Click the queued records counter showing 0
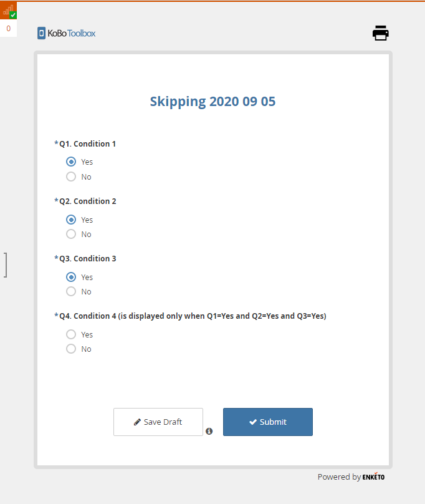This screenshot has height=504, width=425. coord(8,28)
